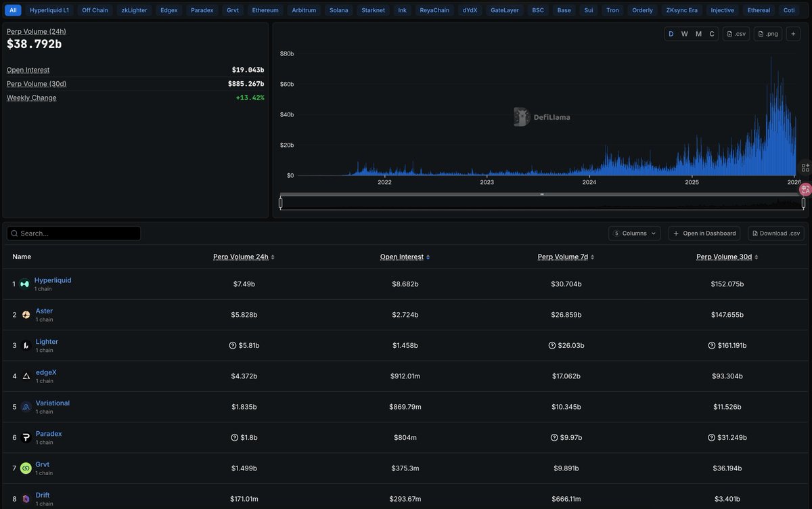Open the Columns dropdown
Image resolution: width=812 pixels, height=509 pixels.
coord(635,234)
